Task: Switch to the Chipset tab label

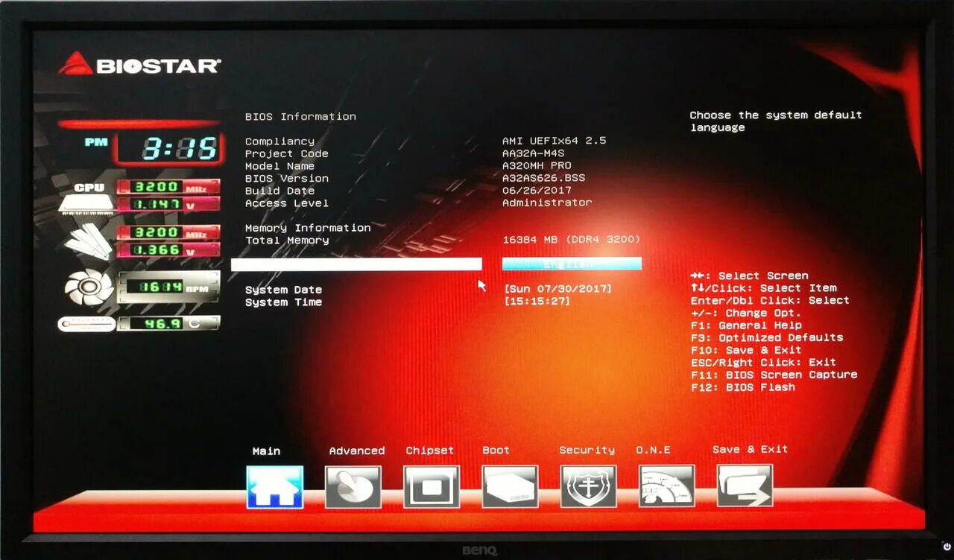Action: pyautogui.click(x=429, y=451)
